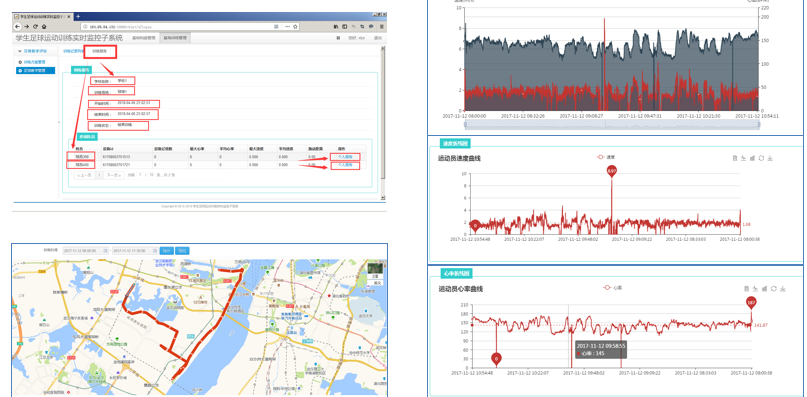Toggle the 路况 traffic layer on map
The width and height of the screenshot is (807, 397).
coord(376,283)
